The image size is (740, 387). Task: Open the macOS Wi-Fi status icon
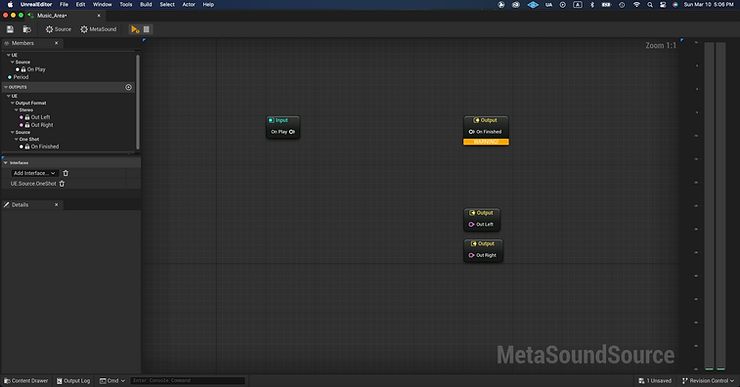click(x=637, y=5)
